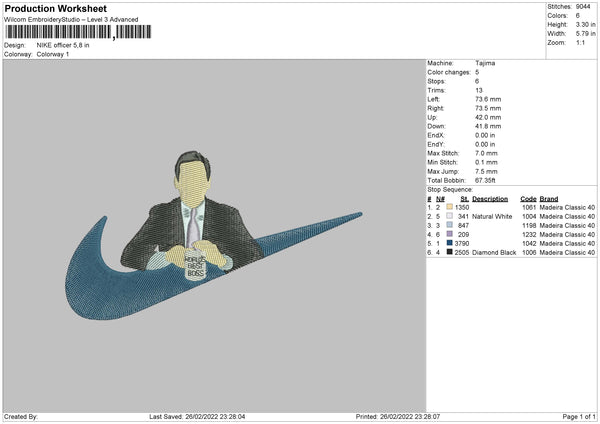Click the 'Stop Sequence:' heading

pyautogui.click(x=450, y=190)
